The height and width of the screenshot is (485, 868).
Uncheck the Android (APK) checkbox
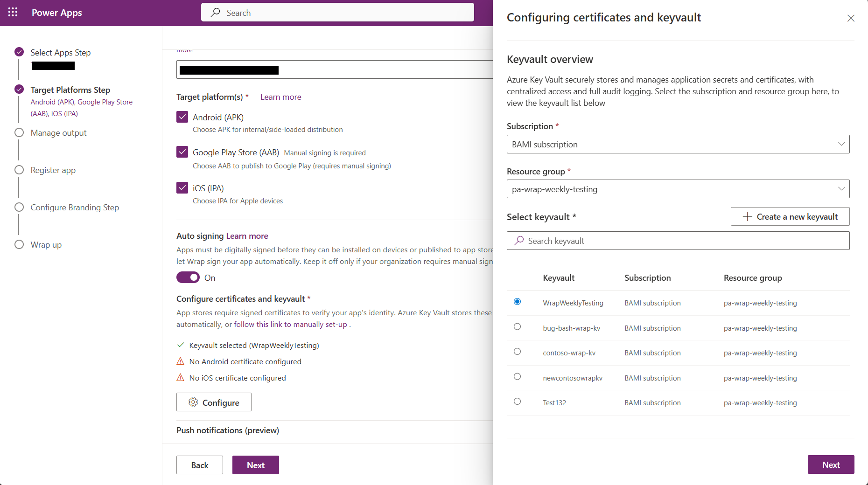tap(182, 117)
